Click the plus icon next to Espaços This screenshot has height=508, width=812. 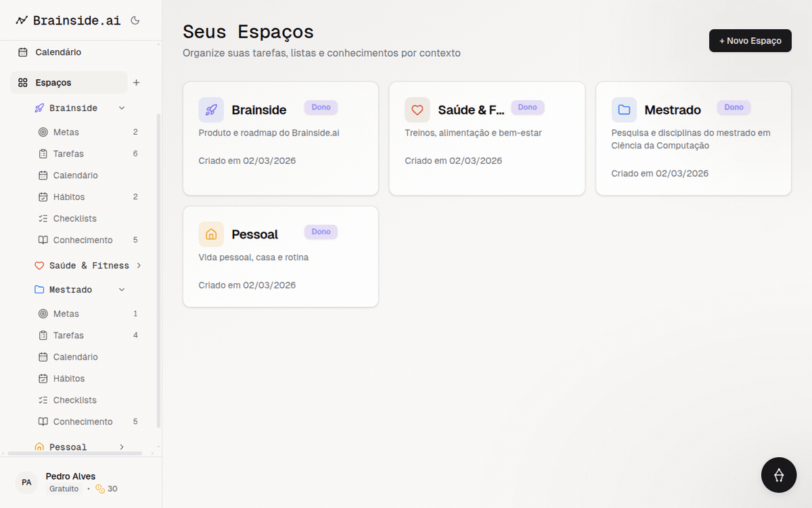coord(137,82)
